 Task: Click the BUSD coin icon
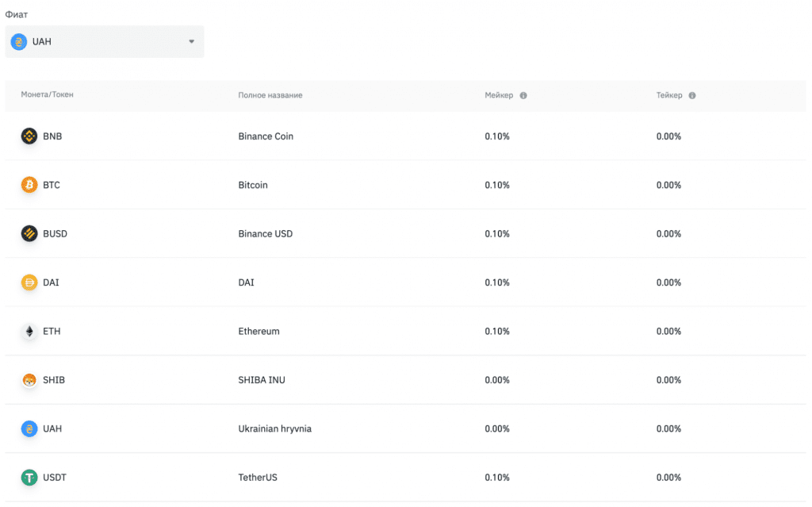pyautogui.click(x=29, y=234)
